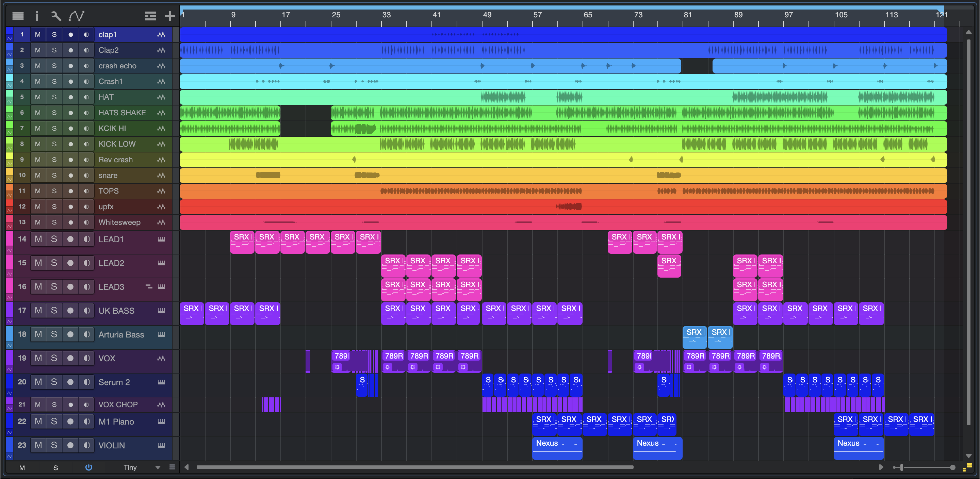Open the wrench arrangement options
Image resolution: width=980 pixels, height=479 pixels.
point(56,16)
